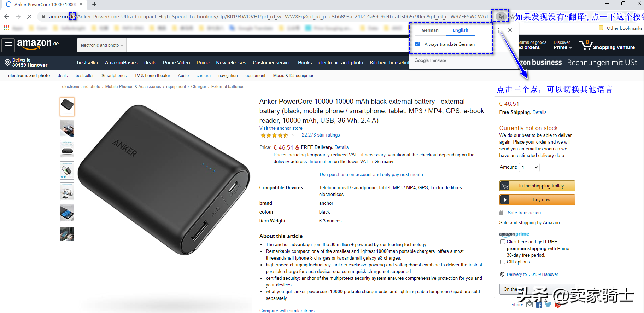Open External batteries breadcrumb
The width and height of the screenshot is (644, 313).
point(228,87)
